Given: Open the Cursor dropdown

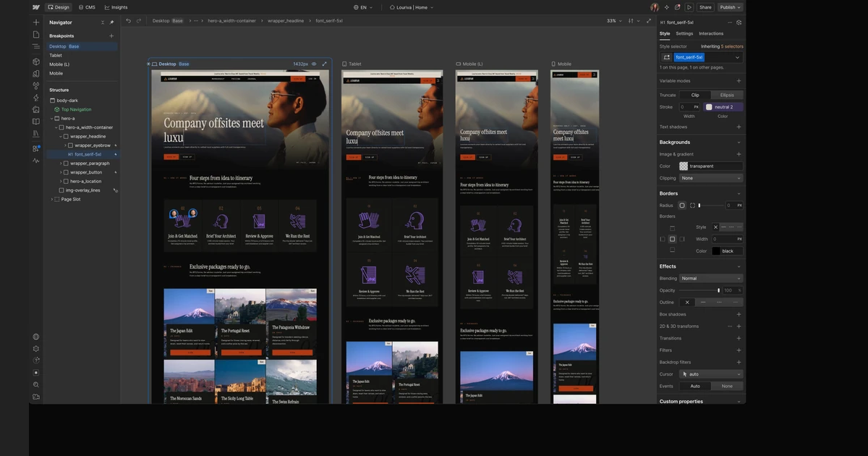Looking at the screenshot, I should click(711, 374).
